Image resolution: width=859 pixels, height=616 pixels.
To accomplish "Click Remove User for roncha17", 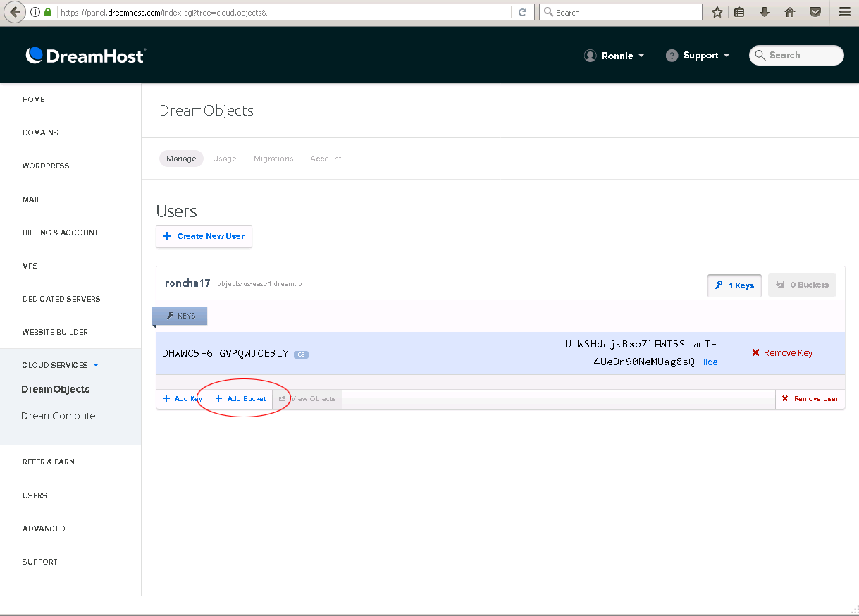I will tap(810, 399).
